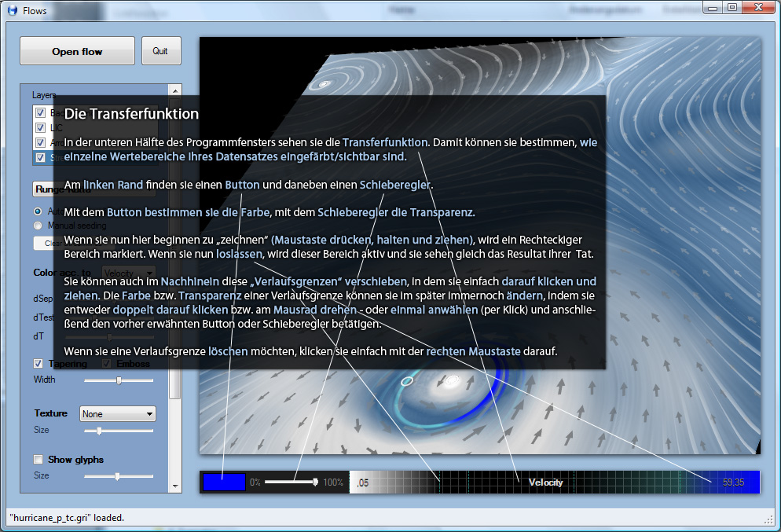Image resolution: width=781 pixels, height=532 pixels.
Task: Click the Width slider
Action: pyautogui.click(x=119, y=380)
